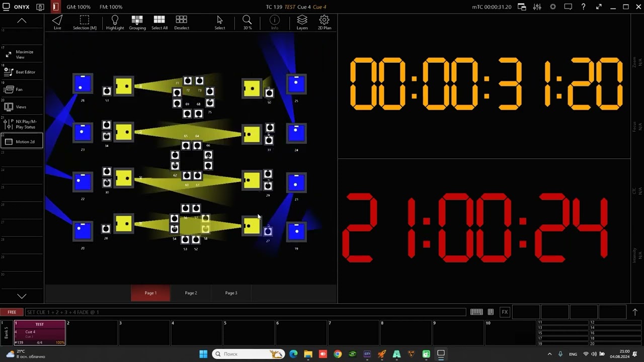Select the blue fixture numbered 21
This screenshot has height=362, width=644.
(x=296, y=183)
